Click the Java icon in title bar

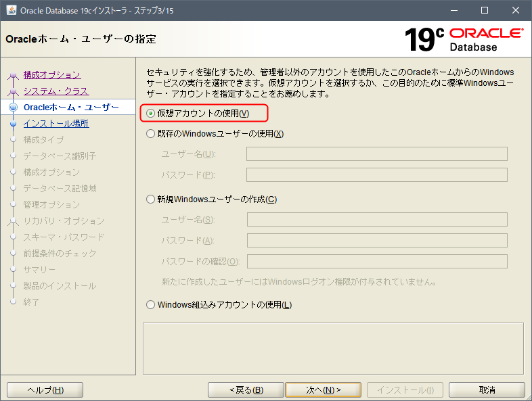pyautogui.click(x=12, y=10)
